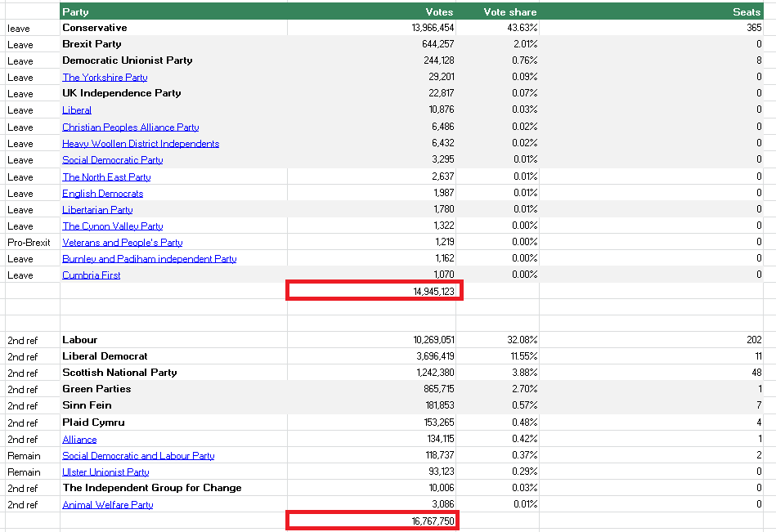Viewport: 776px width, 532px height.
Task: Select the Vote share column header
Action: (497, 11)
